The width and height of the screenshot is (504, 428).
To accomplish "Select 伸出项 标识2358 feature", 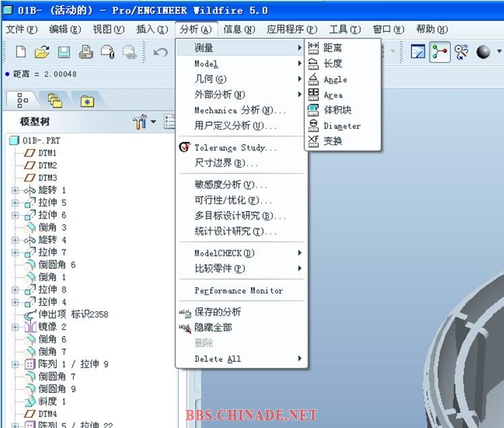I will point(67,314).
